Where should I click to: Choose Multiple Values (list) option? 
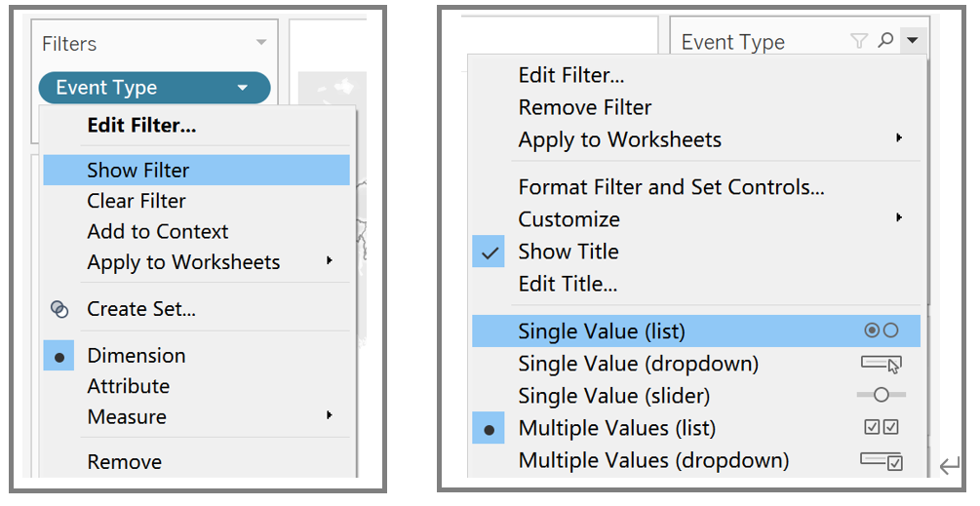616,428
